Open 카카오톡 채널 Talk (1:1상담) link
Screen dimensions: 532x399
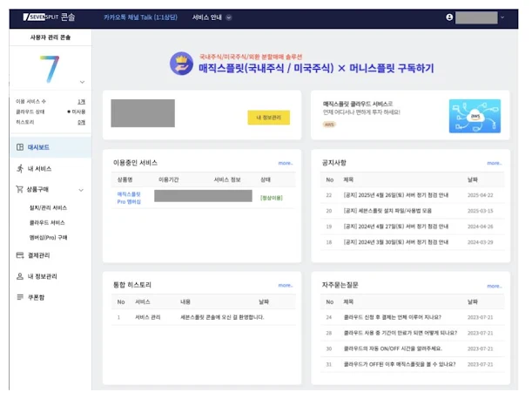coord(140,17)
